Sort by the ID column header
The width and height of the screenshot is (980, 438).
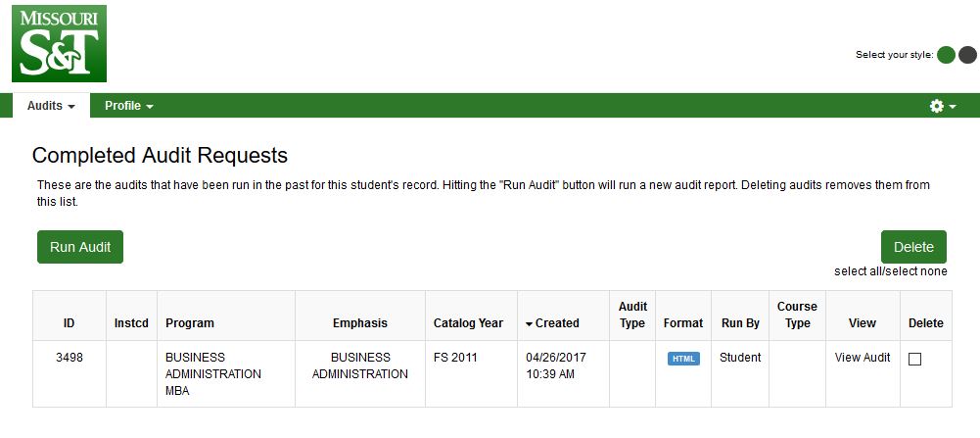tap(69, 323)
